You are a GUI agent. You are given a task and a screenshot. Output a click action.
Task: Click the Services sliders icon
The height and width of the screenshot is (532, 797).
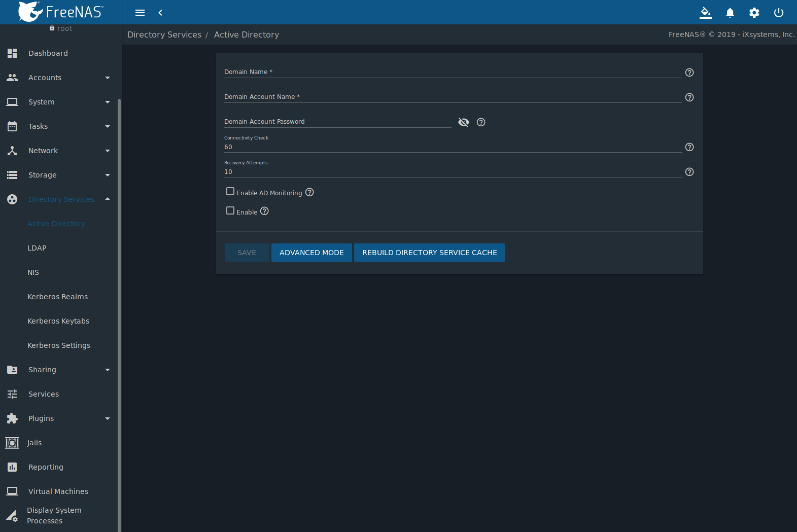[x=12, y=394]
